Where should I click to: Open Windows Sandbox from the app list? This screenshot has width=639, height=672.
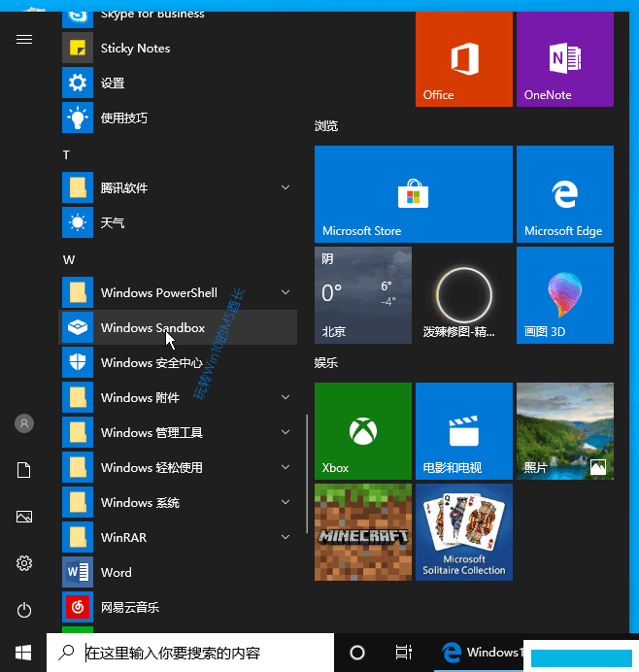[178, 327]
